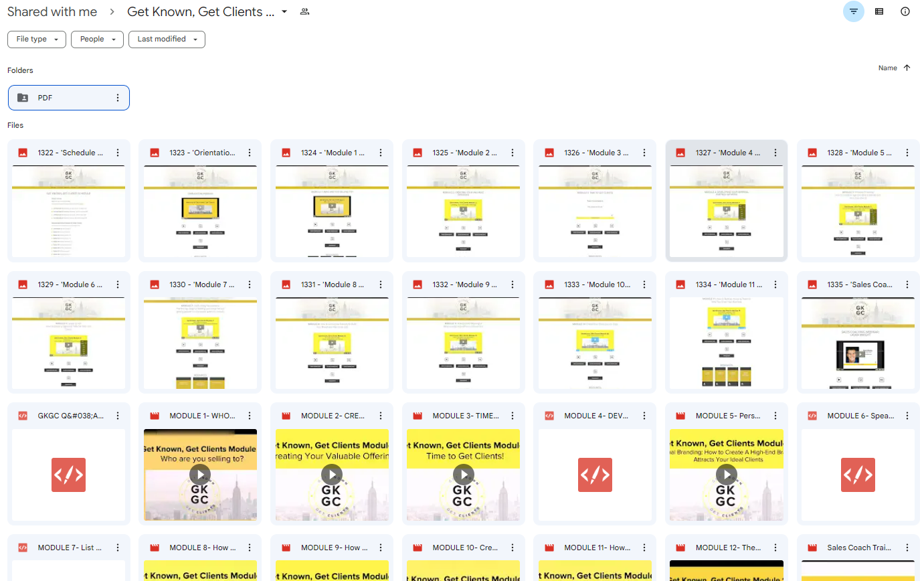924x581 pixels.
Task: Click the video file icon of MODULE 10- Cre
Action: (x=418, y=548)
